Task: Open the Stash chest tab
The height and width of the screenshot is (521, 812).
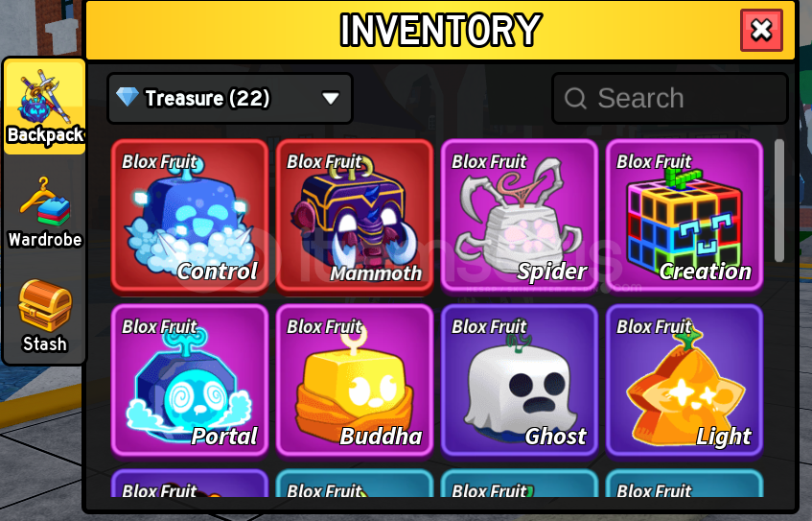Action: click(x=45, y=316)
